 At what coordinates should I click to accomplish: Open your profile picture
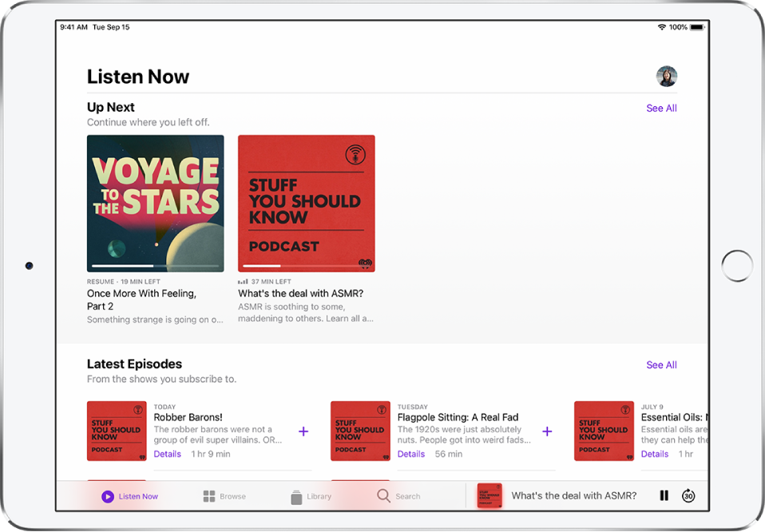[x=667, y=76]
